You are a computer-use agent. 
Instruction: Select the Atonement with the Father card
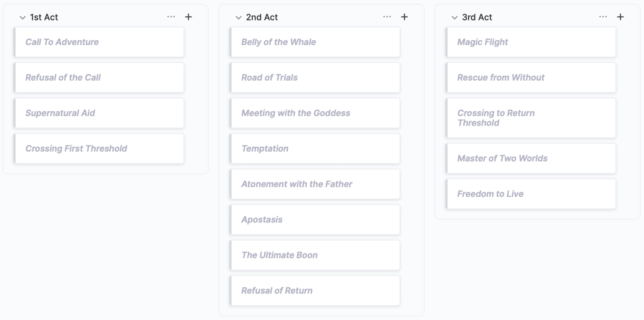(315, 184)
